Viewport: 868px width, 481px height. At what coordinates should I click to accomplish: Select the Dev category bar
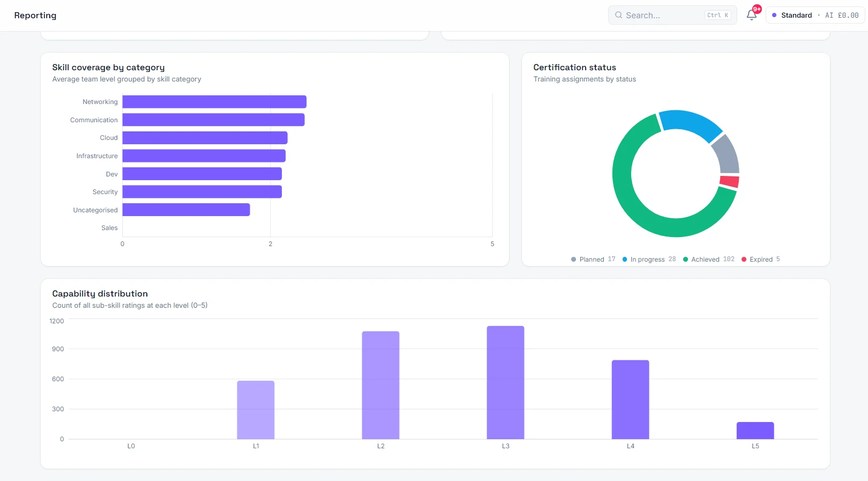(202, 174)
